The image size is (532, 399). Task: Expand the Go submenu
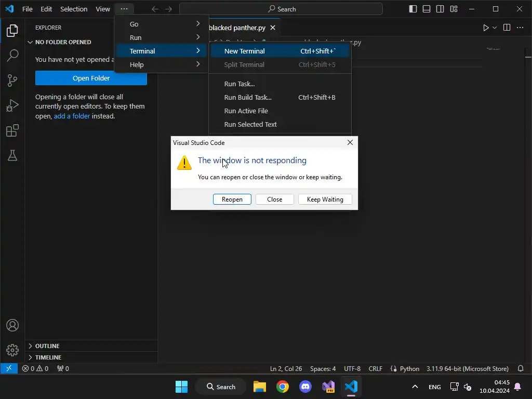pyautogui.click(x=161, y=24)
